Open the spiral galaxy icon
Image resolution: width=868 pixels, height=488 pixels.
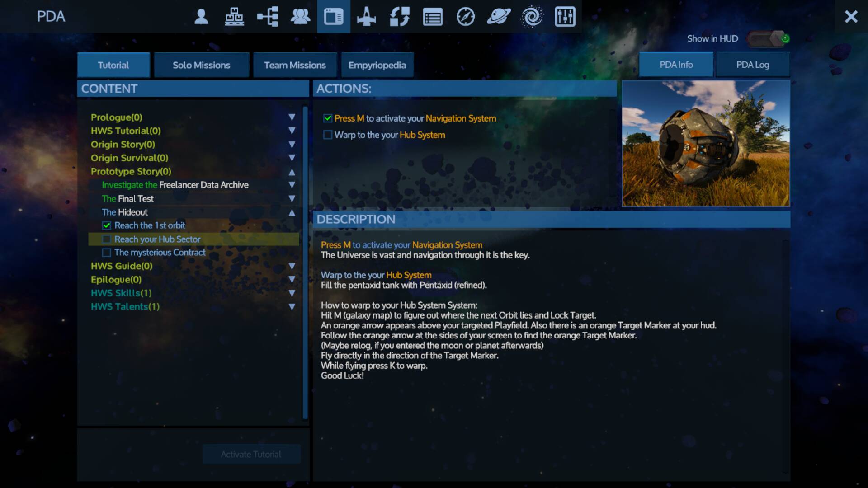(532, 17)
